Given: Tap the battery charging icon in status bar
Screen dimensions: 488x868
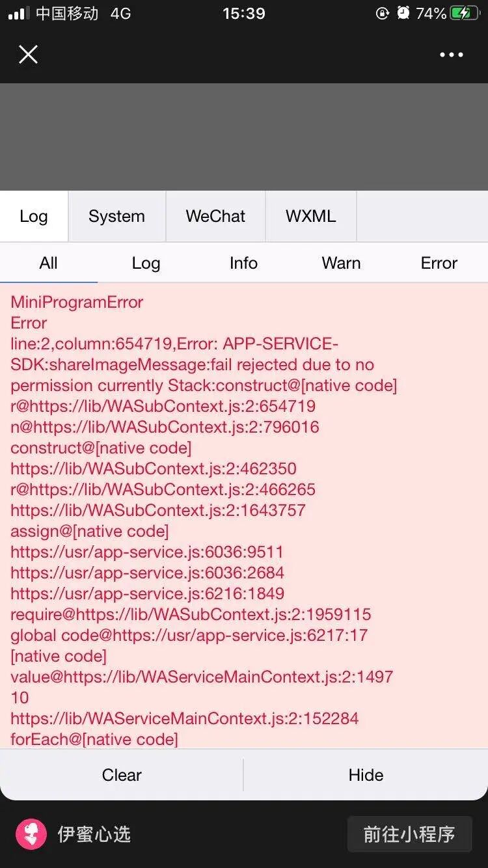Looking at the screenshot, I should coord(464,13).
